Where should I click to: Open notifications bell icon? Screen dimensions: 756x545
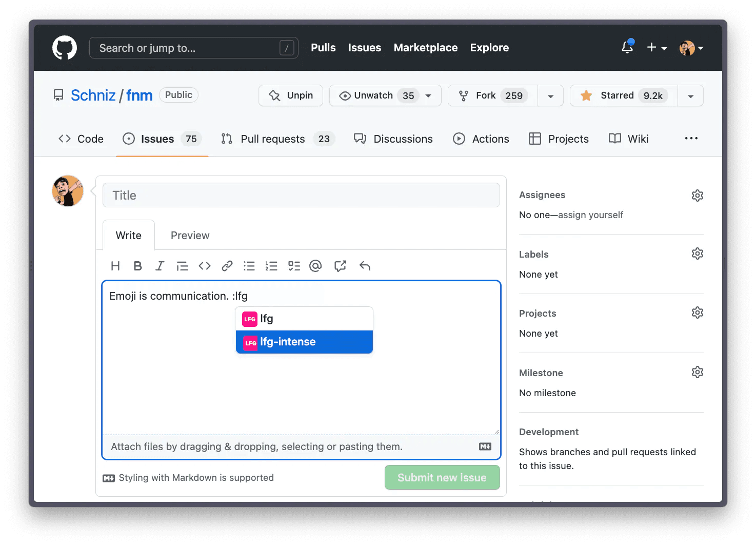[x=627, y=48]
